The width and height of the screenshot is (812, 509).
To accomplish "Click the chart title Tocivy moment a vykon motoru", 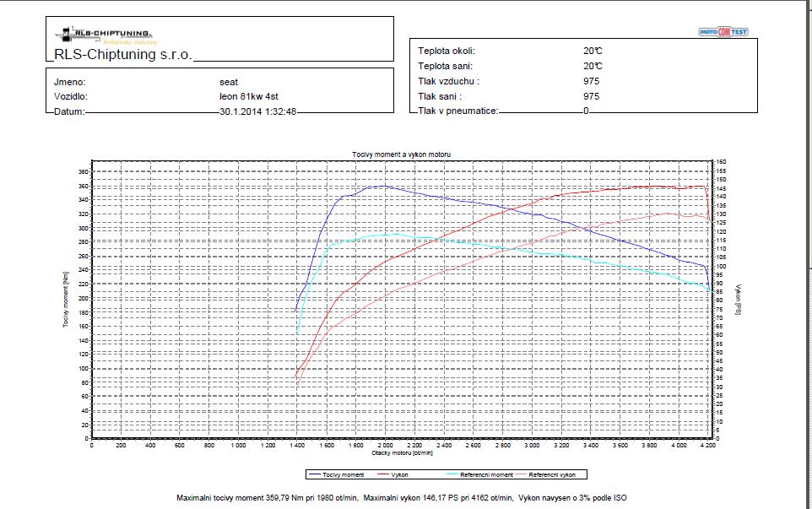I will pos(401,155).
